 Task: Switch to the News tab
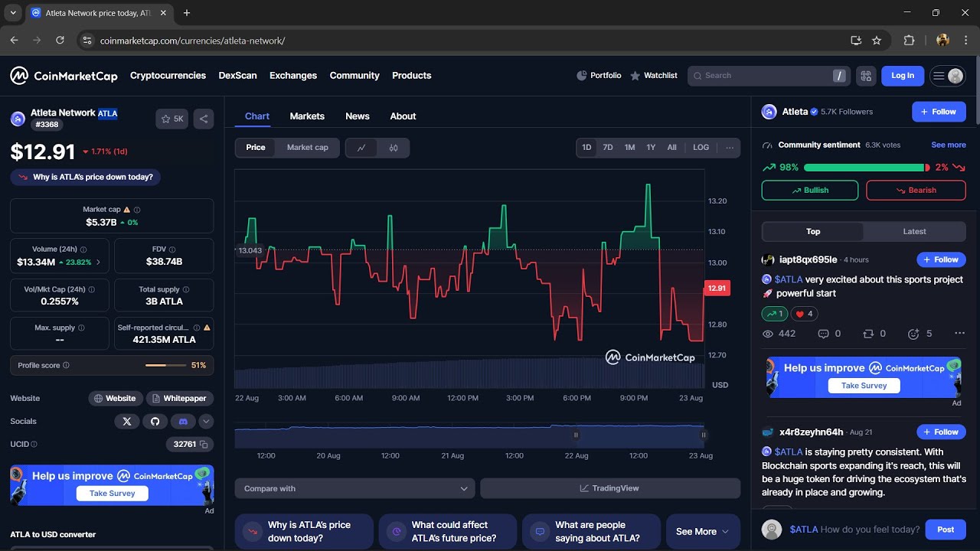tap(358, 116)
